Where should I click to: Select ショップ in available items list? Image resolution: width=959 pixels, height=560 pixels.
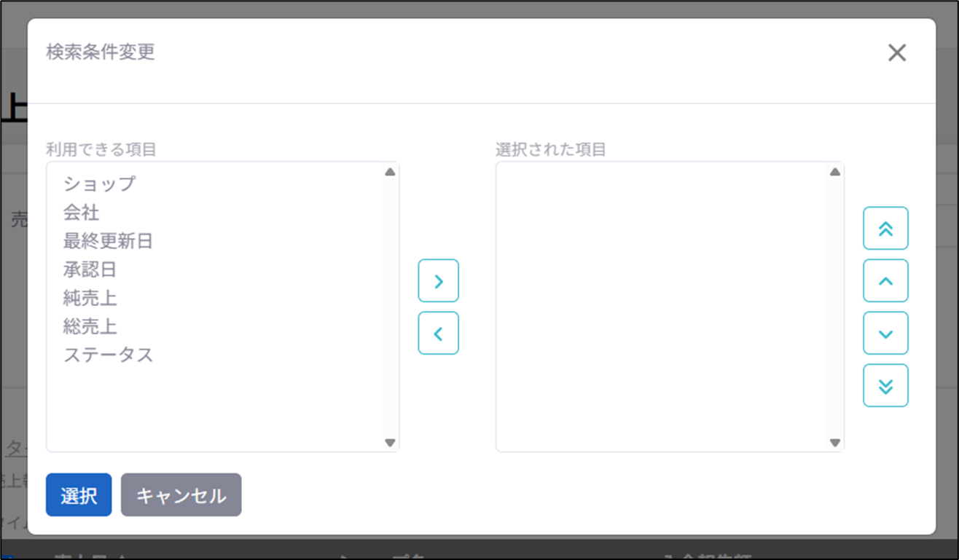(x=99, y=184)
